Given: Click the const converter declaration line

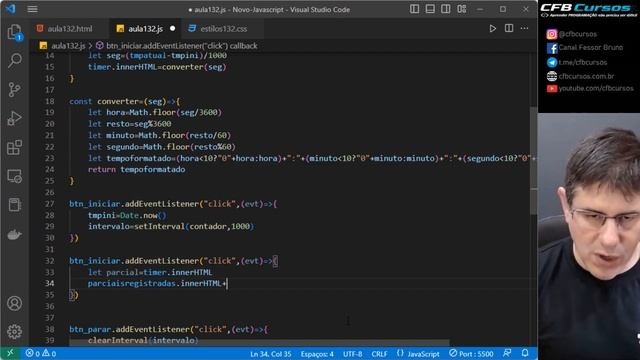Looking at the screenshot, I should point(124,101).
